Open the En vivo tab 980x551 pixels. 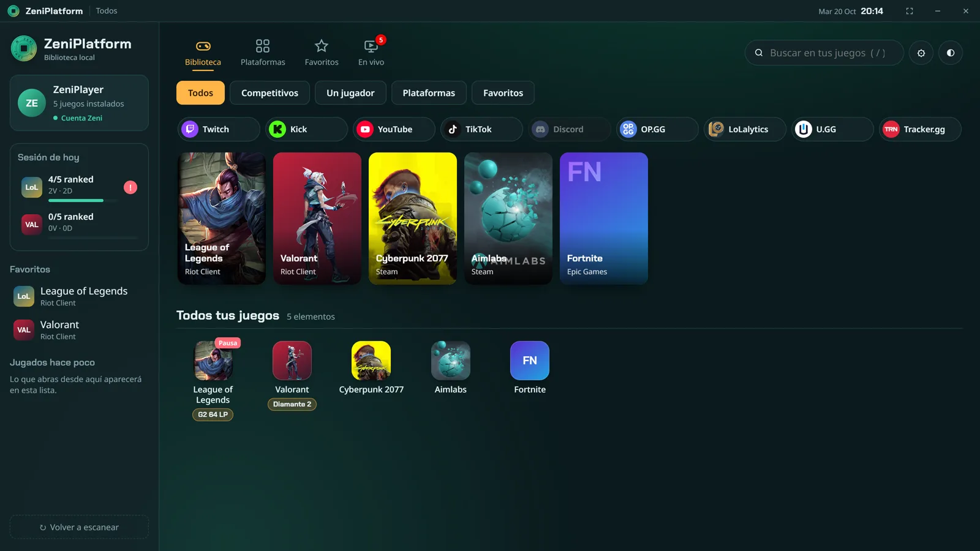[371, 53]
